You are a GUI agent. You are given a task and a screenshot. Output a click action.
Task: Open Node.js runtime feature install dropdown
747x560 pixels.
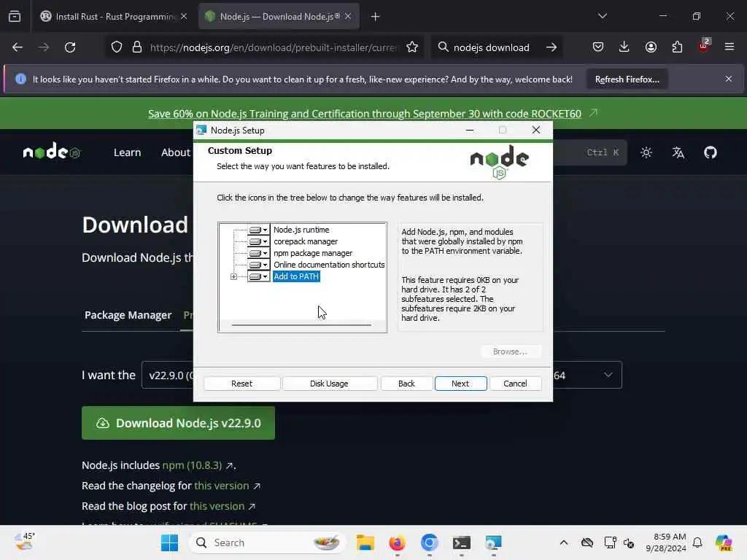coord(259,230)
